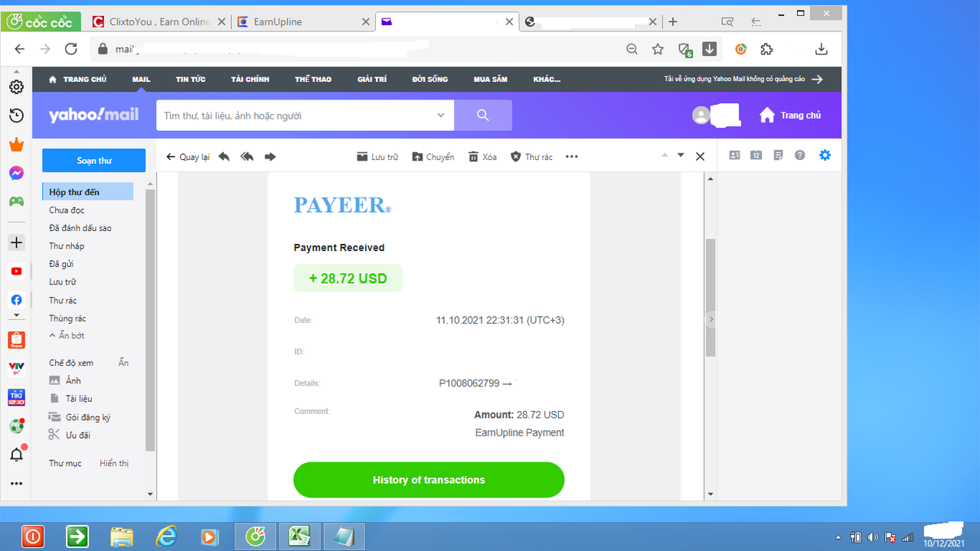980x551 pixels.
Task: Close the open email with the X icon
Action: tap(700, 156)
